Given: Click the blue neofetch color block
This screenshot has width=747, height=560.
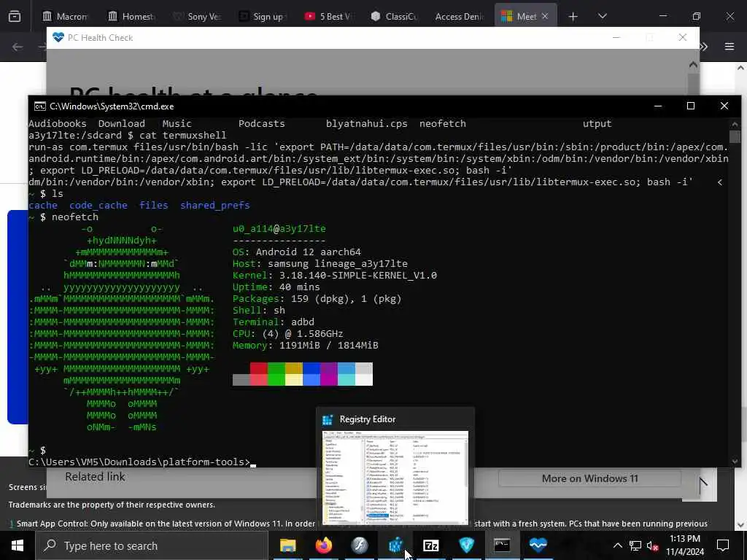Looking at the screenshot, I should pyautogui.click(x=311, y=368).
